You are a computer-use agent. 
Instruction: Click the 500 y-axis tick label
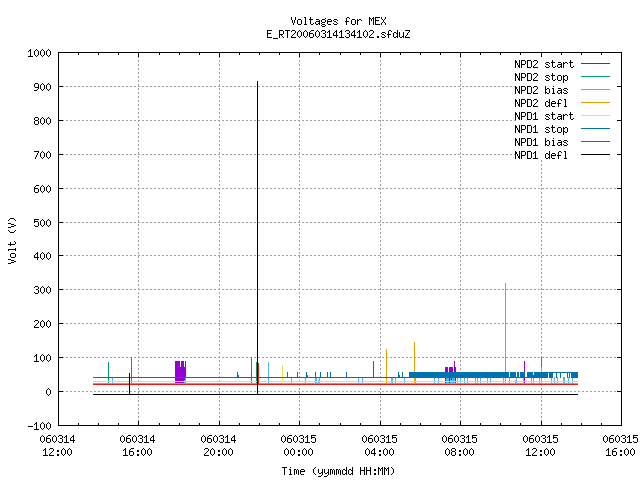tap(42, 222)
